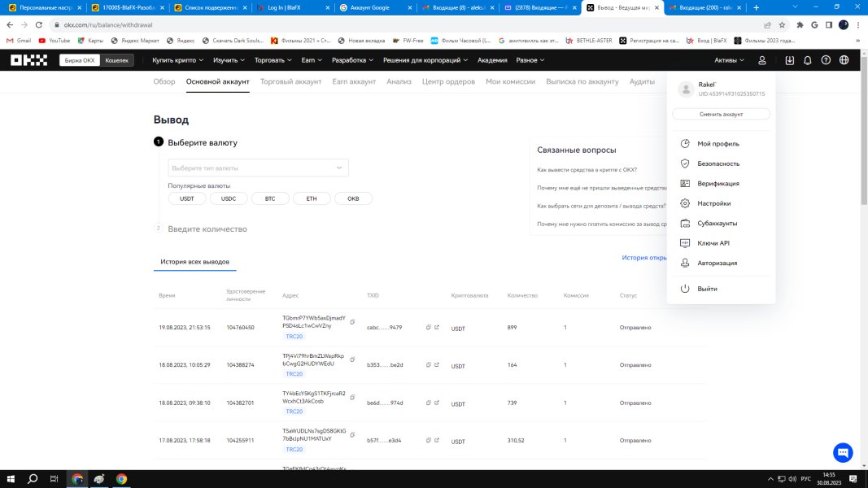Expand the currency type dropdown
The height and width of the screenshot is (488, 868).
pyautogui.click(x=258, y=168)
